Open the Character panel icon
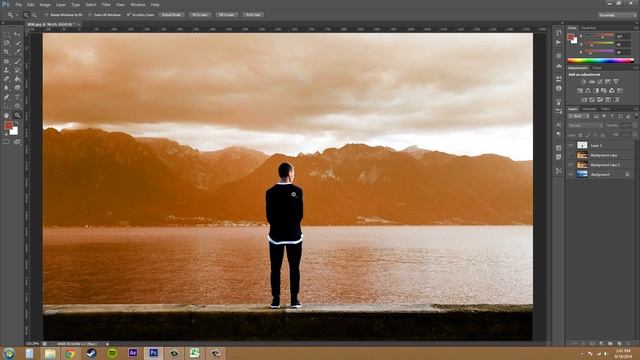The width and height of the screenshot is (640, 360). [559, 124]
